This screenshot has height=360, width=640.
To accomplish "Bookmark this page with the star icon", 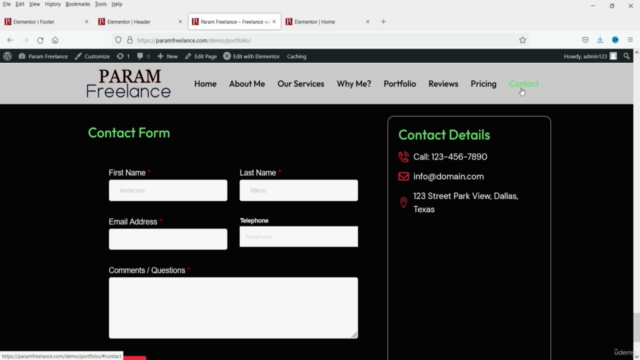I will pos(522,40).
